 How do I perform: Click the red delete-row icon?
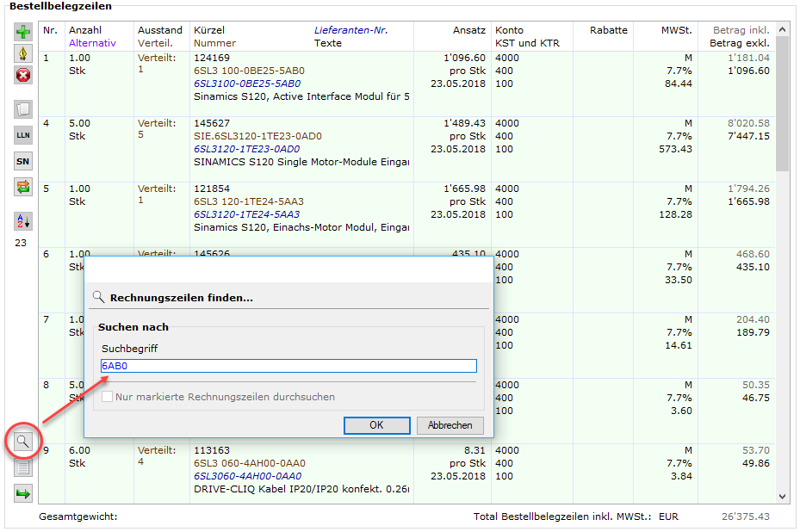tap(23, 75)
